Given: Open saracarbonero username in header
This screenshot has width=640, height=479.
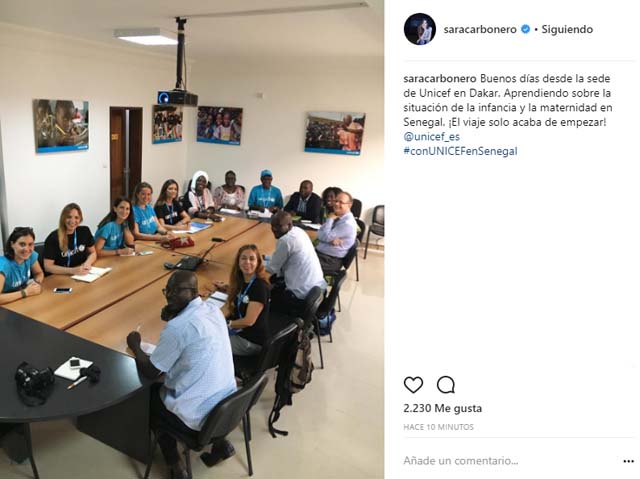Looking at the screenshot, I should point(480,29).
